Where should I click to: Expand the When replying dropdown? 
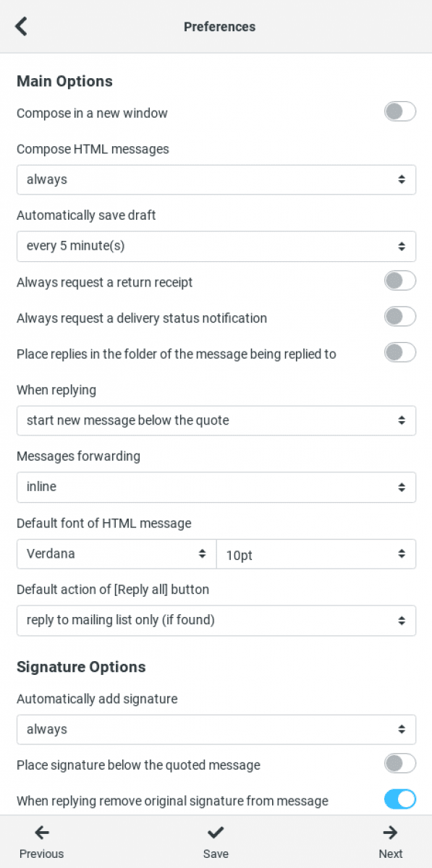[x=216, y=420]
